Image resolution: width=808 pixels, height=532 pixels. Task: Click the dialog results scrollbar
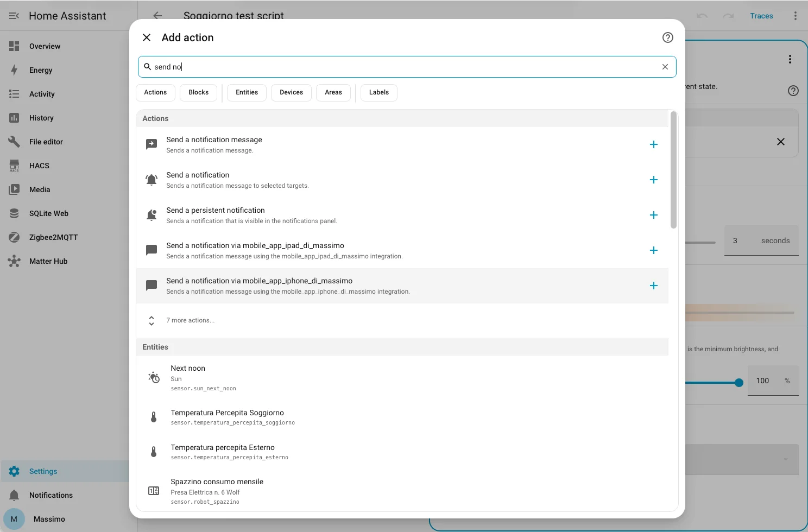(x=673, y=170)
